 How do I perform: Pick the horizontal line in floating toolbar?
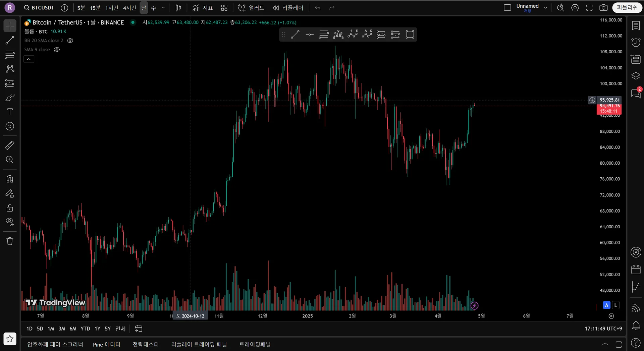tap(310, 35)
